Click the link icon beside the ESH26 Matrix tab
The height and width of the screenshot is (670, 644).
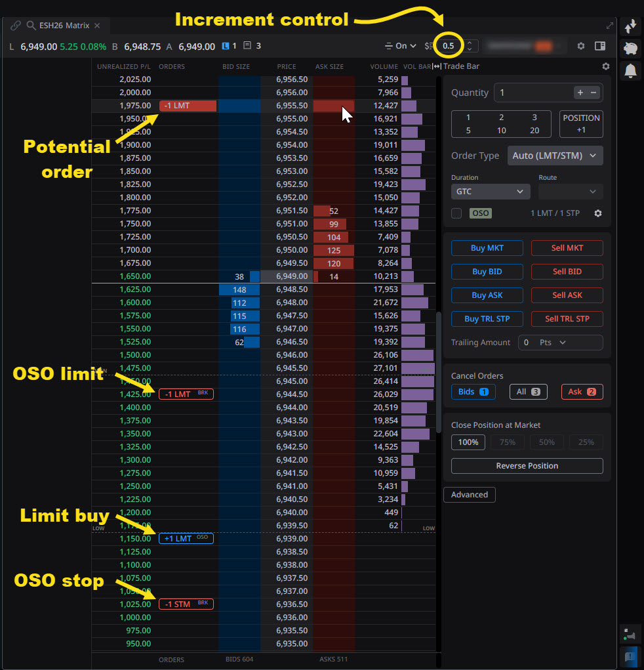pos(16,26)
